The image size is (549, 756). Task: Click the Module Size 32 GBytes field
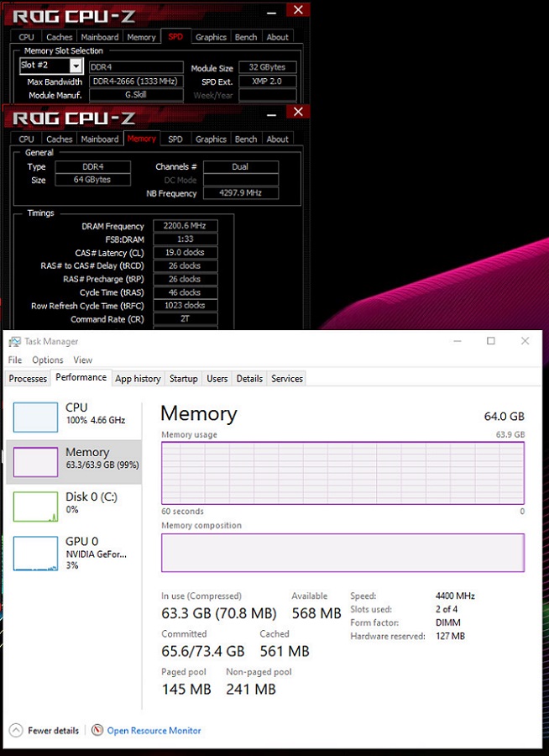(x=267, y=67)
